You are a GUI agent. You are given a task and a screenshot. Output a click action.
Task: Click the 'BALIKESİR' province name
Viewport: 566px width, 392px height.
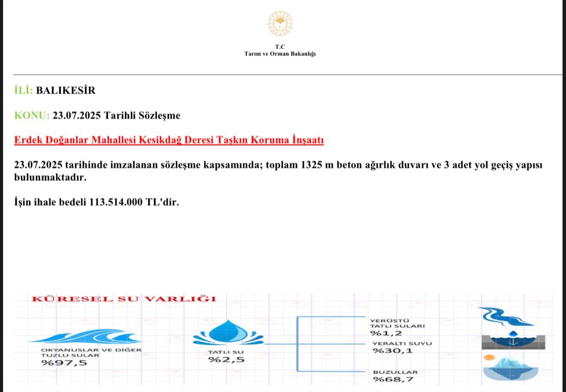[x=66, y=90]
